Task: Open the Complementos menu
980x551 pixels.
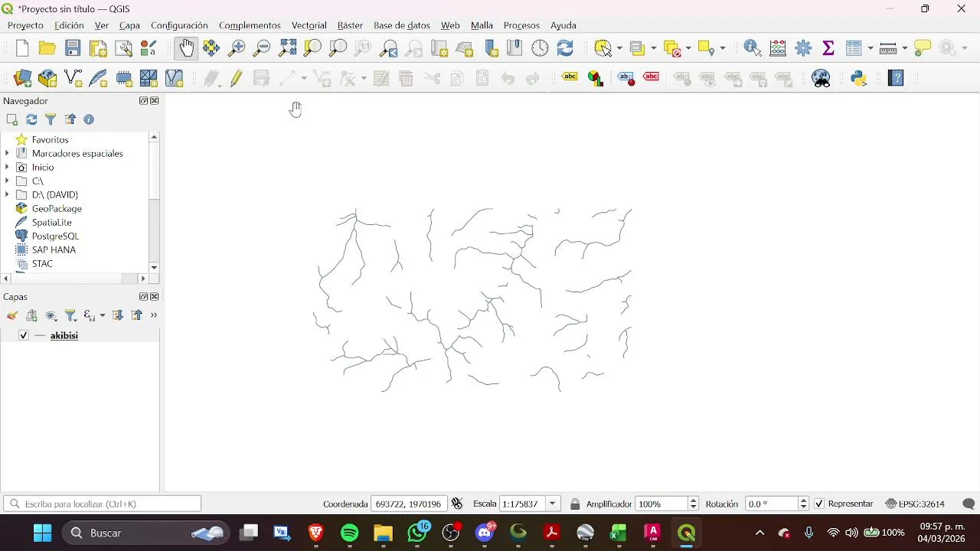Action: [250, 25]
